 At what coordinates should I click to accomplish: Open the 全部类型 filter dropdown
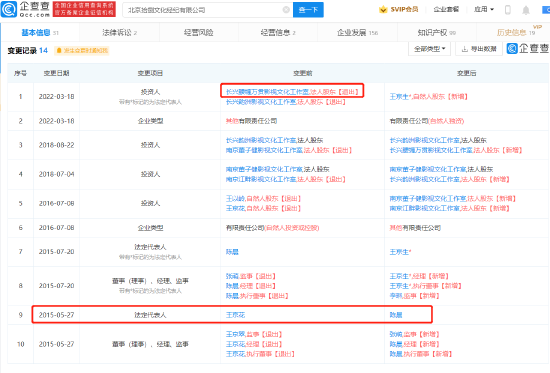pyautogui.click(x=430, y=49)
